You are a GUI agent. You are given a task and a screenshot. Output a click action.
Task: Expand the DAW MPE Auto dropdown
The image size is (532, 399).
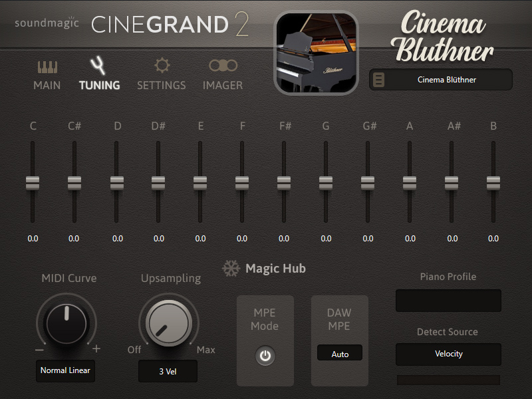pyautogui.click(x=340, y=354)
